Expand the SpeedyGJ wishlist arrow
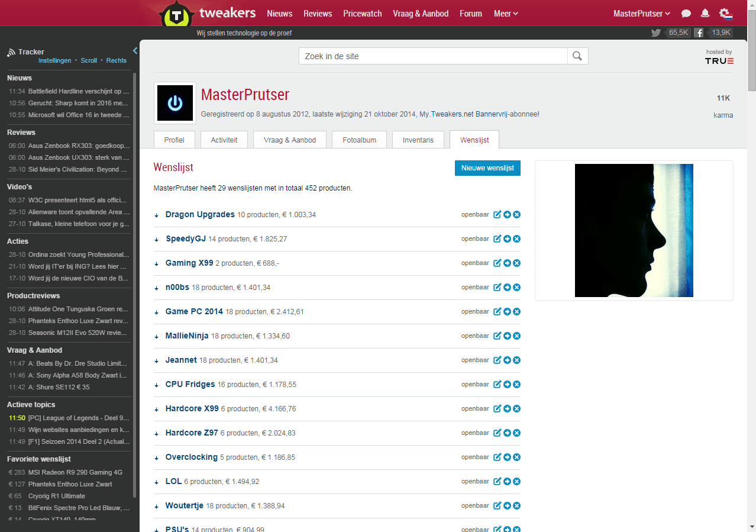 point(157,240)
